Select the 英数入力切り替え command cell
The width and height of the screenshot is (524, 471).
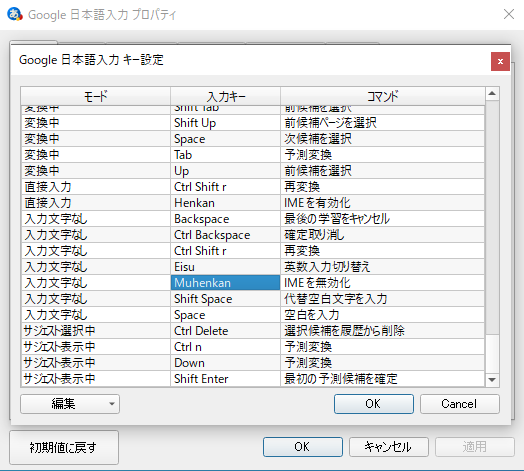pos(383,267)
